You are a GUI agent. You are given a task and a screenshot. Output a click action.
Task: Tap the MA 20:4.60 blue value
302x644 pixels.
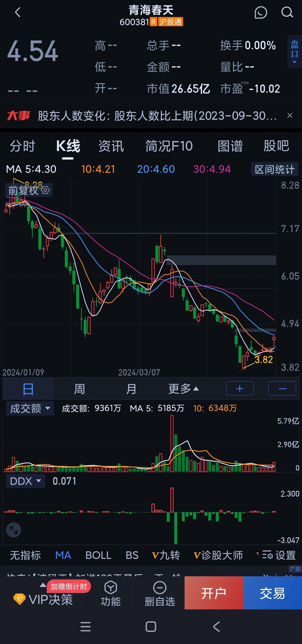pos(156,169)
